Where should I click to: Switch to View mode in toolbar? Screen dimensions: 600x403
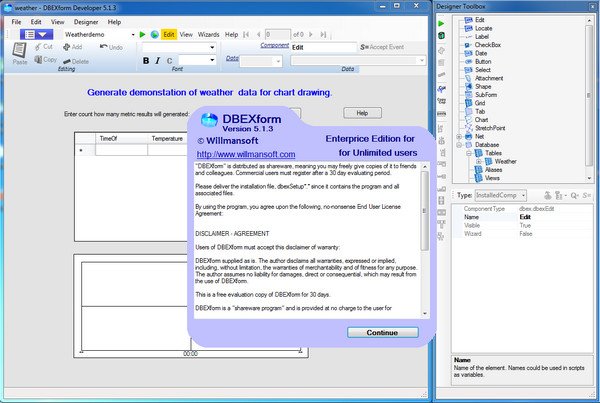(x=186, y=34)
